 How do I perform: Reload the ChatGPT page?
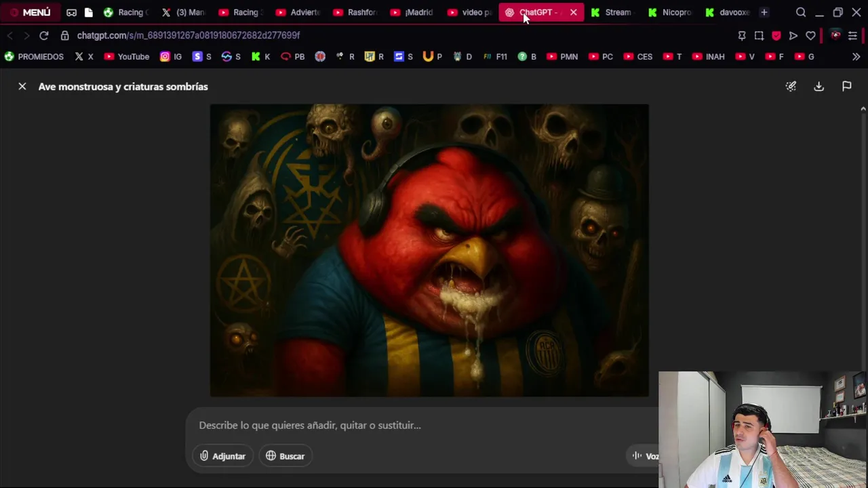point(44,35)
